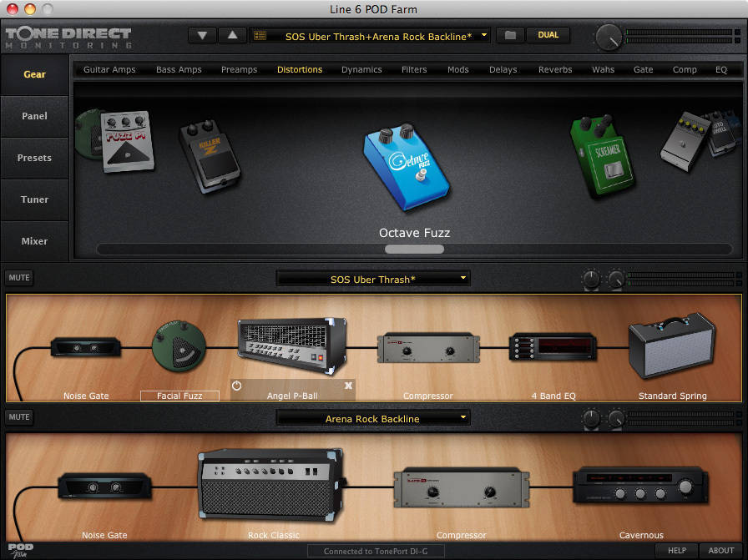Click the DUAL tone button
Viewport: 748px width, 560px height.
pos(548,35)
